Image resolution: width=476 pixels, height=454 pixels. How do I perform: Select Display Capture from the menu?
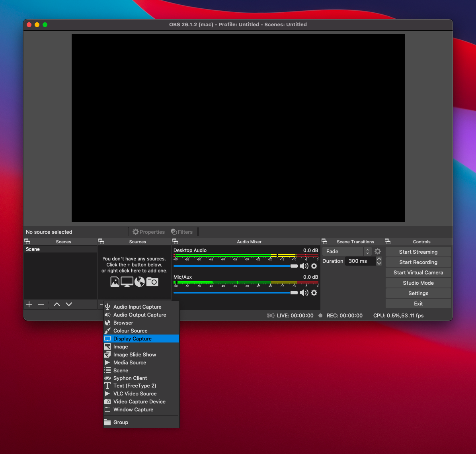[133, 339]
